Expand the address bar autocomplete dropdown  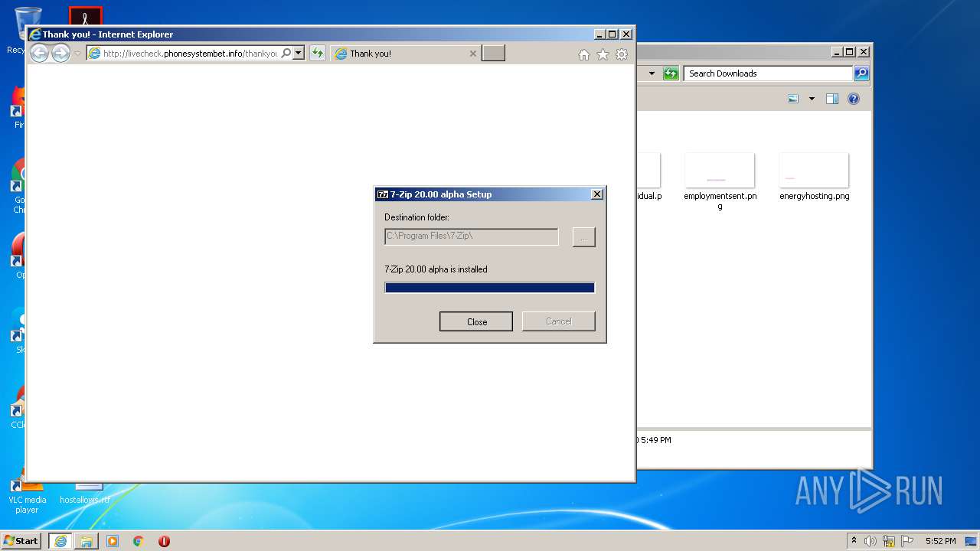(x=299, y=54)
